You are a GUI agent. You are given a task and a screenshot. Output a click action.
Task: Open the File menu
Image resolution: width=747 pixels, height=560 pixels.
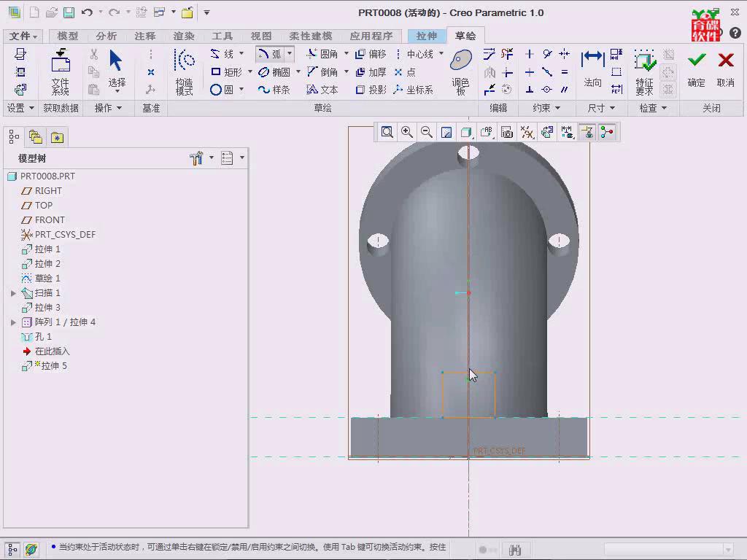coord(23,36)
